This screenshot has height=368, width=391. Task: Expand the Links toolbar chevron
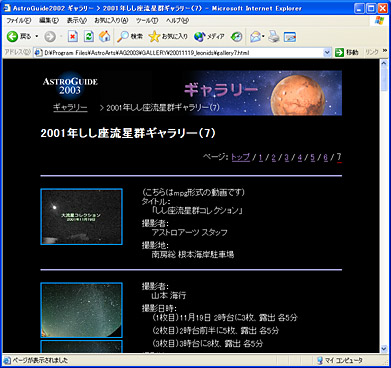(384, 51)
